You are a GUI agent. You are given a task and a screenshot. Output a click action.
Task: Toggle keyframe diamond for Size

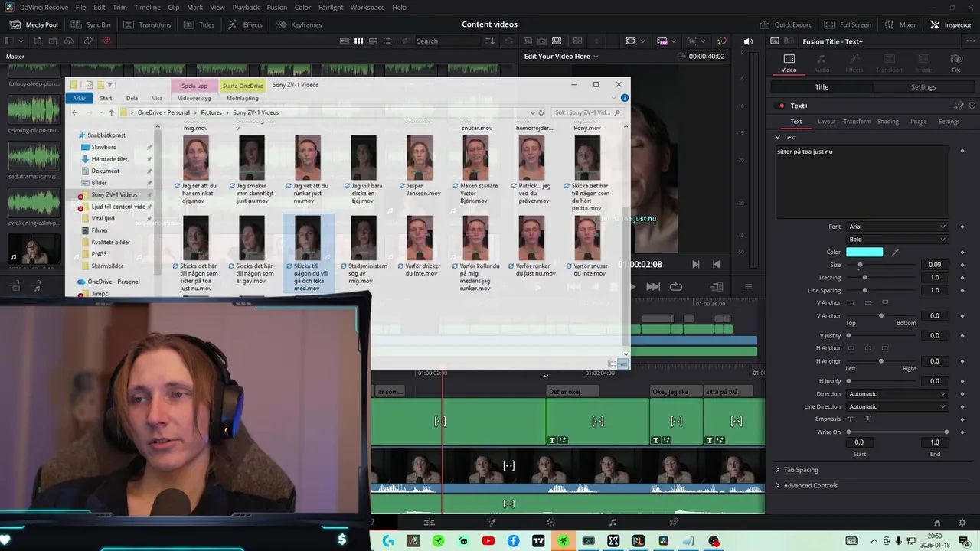[962, 265]
